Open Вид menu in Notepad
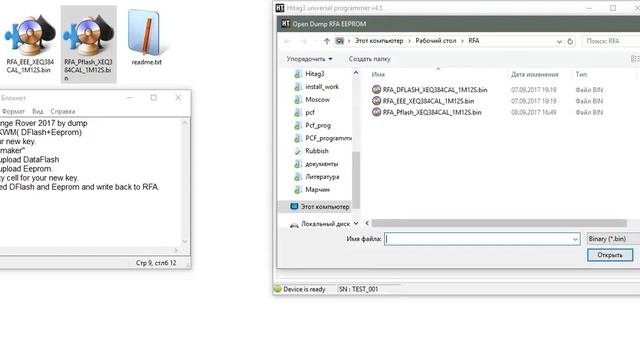 coord(38,111)
